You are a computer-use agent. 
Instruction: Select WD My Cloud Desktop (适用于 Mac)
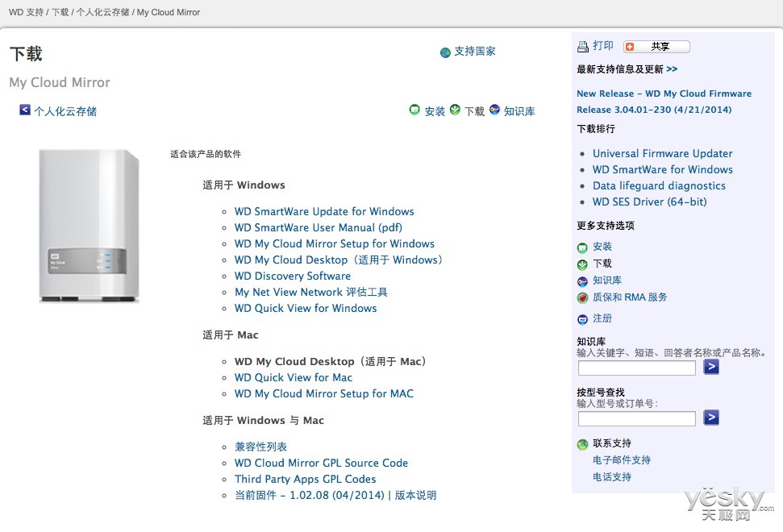330,361
